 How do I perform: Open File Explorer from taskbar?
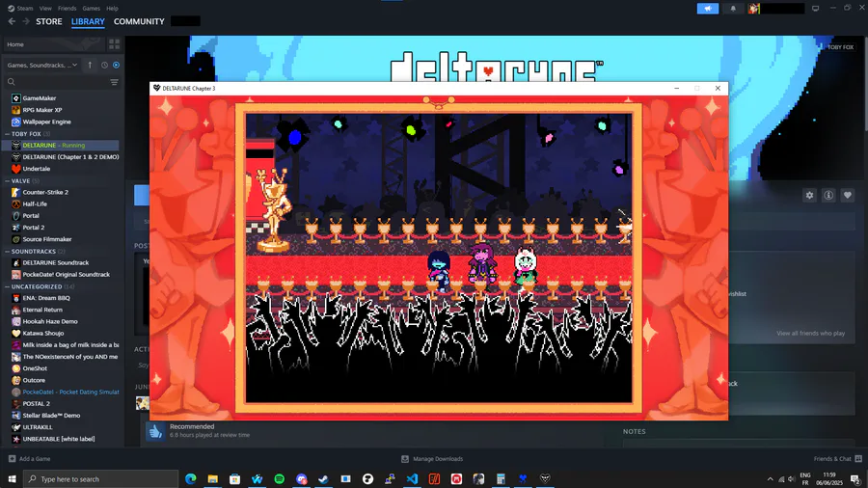click(212, 478)
